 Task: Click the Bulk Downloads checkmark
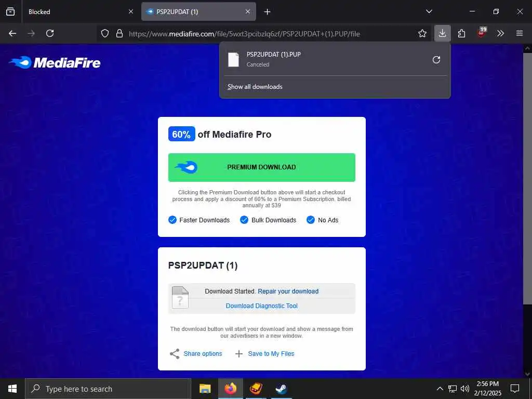(244, 220)
